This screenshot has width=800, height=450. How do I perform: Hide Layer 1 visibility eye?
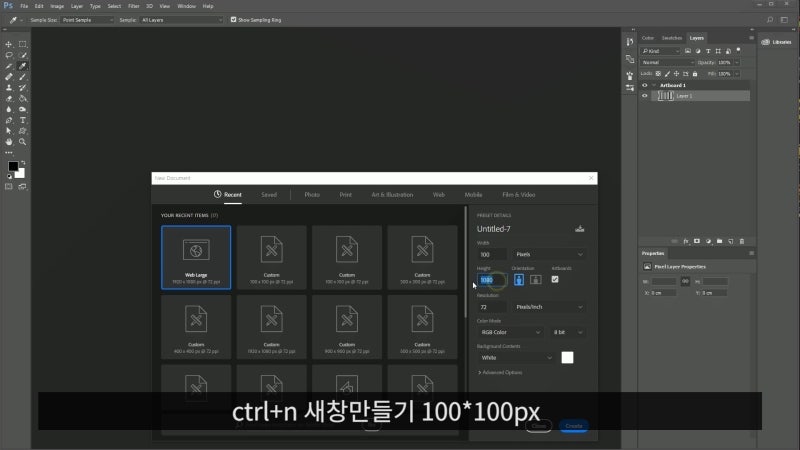coord(644,96)
